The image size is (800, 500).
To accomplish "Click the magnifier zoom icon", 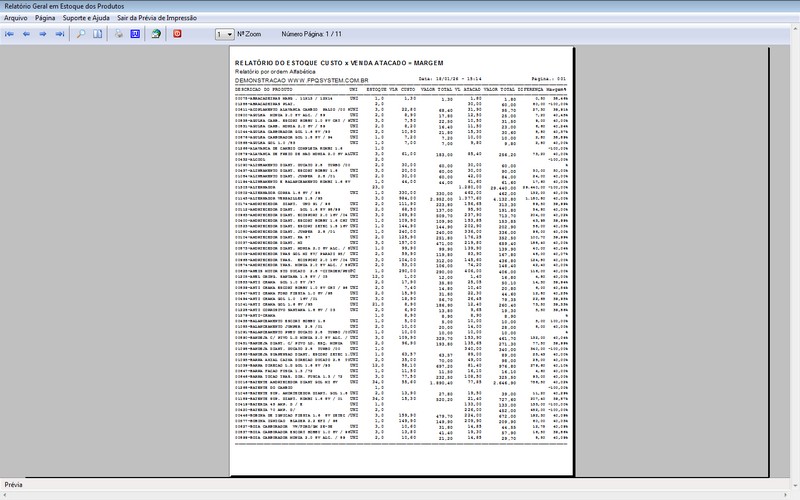I will click(x=81, y=34).
